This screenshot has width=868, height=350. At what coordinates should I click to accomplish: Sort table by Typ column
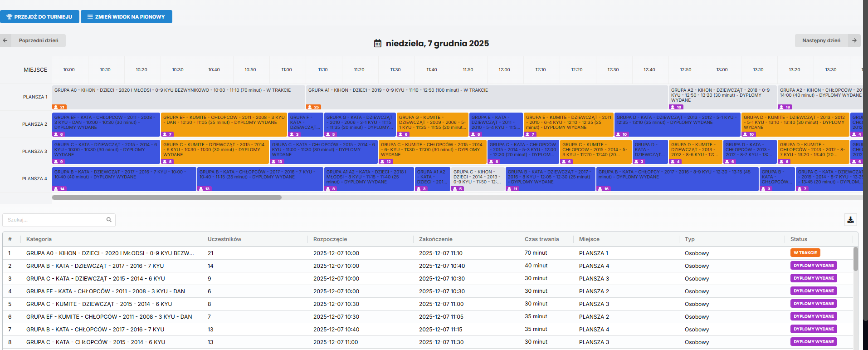(x=689, y=239)
